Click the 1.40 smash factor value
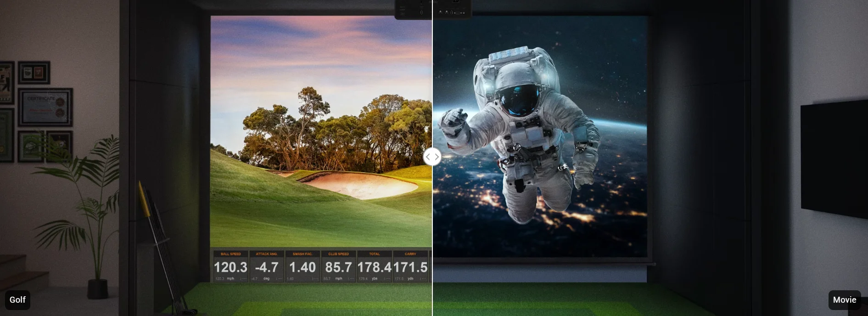The height and width of the screenshot is (316, 868). click(x=302, y=267)
